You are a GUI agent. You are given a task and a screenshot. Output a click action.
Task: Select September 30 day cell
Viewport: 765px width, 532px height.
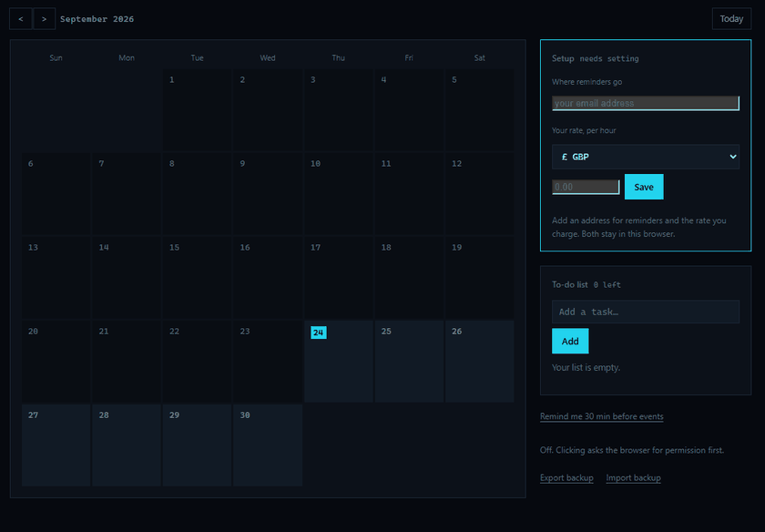click(268, 445)
